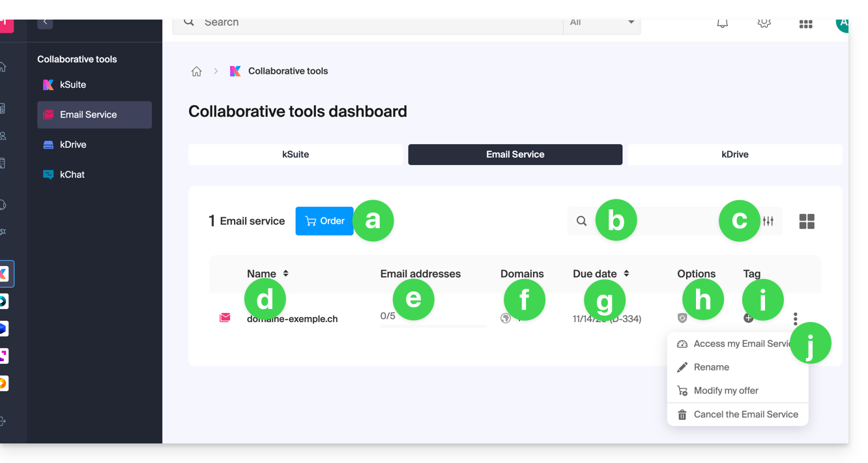Click Cancel the Email Service option
Screen dimensions: 868x463
tap(745, 414)
